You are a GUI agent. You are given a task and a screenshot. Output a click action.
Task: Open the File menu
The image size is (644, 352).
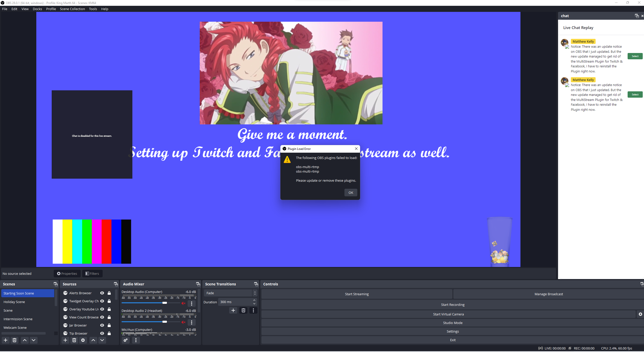(x=5, y=9)
